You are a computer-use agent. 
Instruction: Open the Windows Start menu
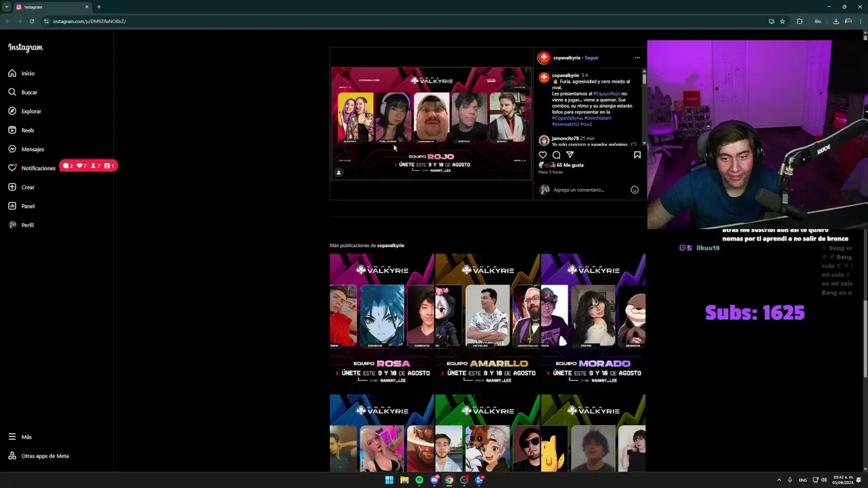tap(389, 480)
